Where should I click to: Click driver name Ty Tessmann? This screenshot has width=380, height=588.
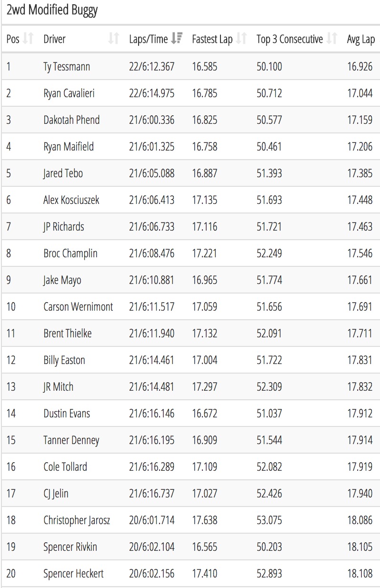click(x=66, y=67)
